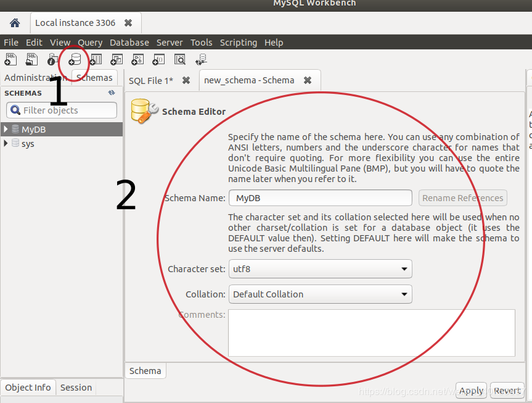Viewport: 532px width, 403px height.
Task: Close the SQL File 1 tab
Action: pos(186,80)
